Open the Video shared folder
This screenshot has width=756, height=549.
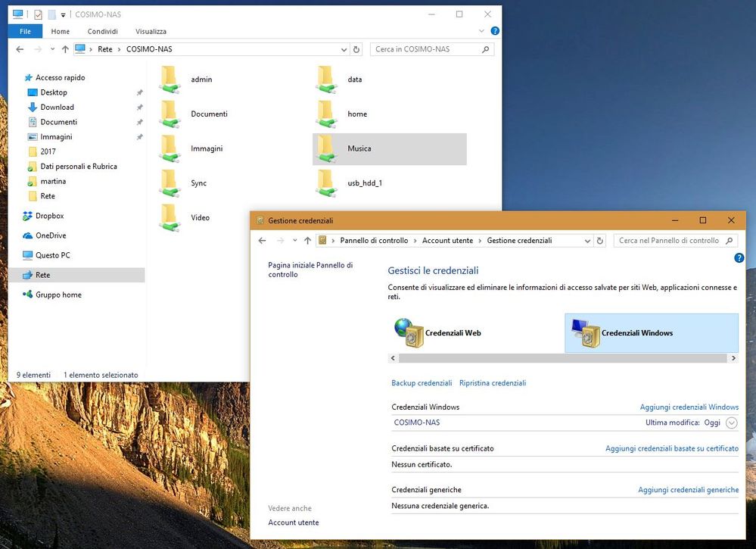[171, 218]
